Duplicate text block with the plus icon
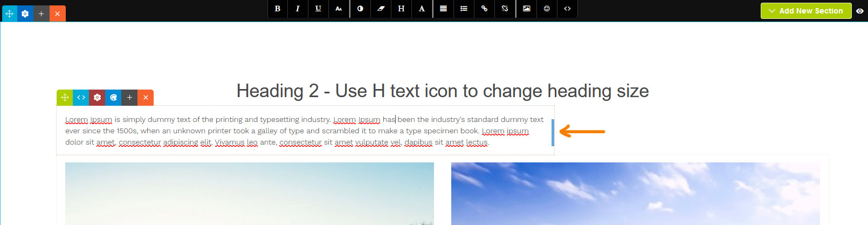The image size is (868, 225). 129,98
